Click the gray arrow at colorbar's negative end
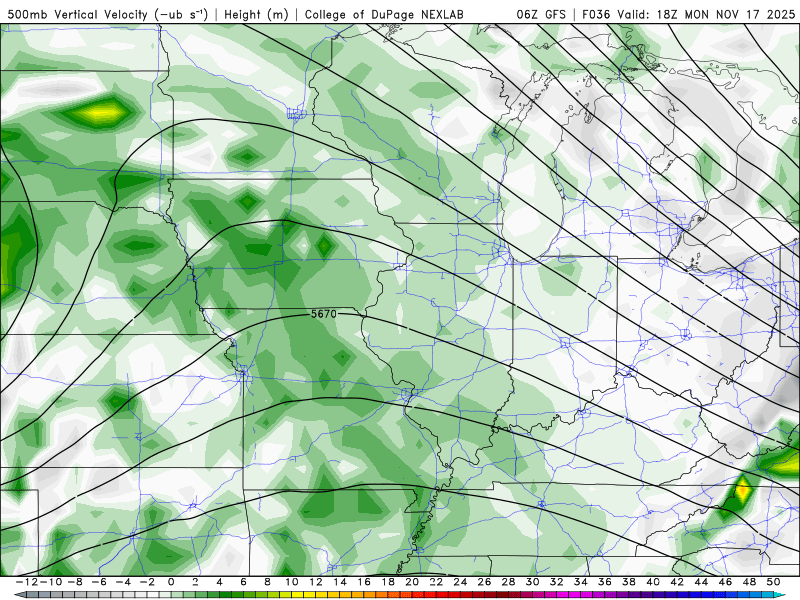Viewport: 800px width, 600px height. click(x=19, y=595)
